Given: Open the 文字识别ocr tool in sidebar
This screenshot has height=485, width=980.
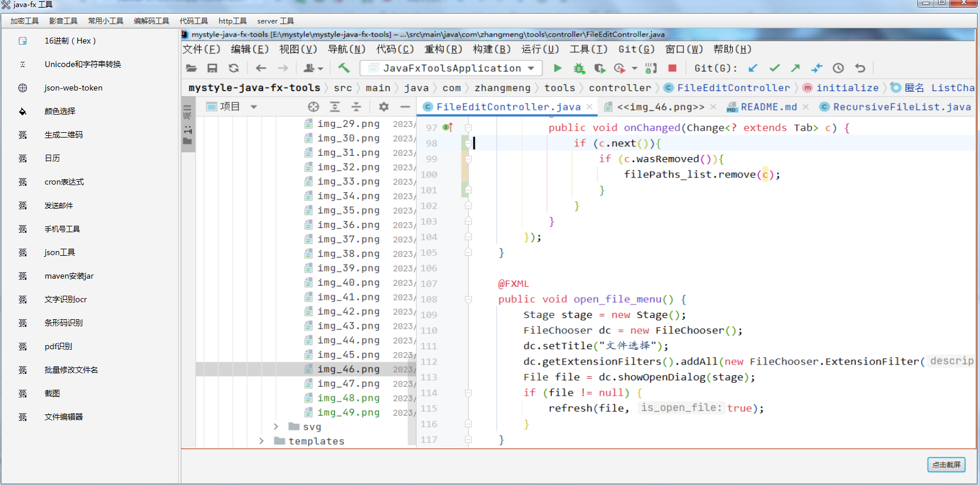Looking at the screenshot, I should click(65, 299).
